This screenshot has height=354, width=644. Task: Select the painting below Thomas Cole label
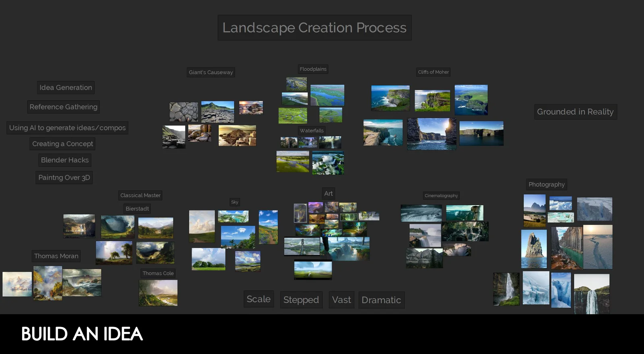coord(158,293)
